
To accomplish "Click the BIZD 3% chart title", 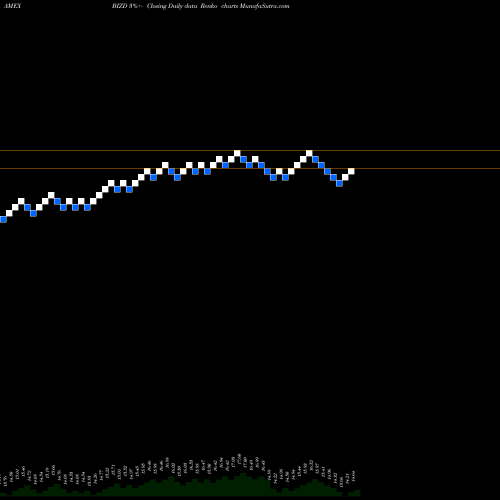I will [x=127, y=6].
